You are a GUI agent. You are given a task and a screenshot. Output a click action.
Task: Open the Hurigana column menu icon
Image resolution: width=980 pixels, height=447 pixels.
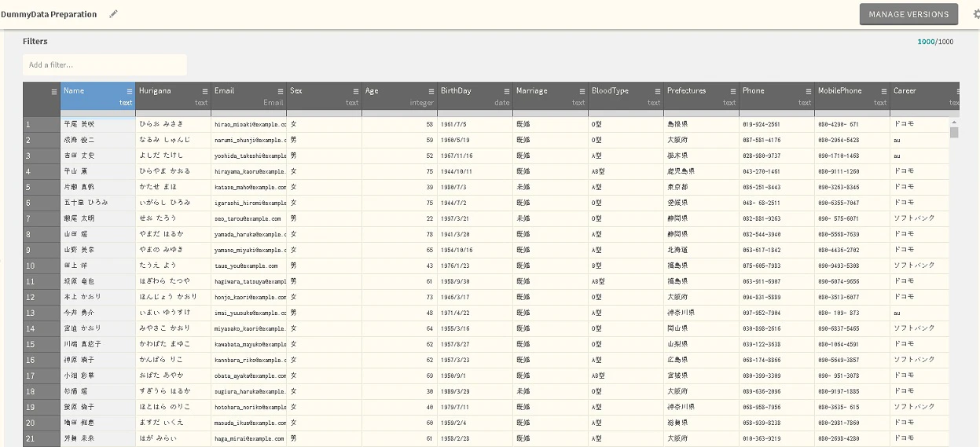[205, 91]
